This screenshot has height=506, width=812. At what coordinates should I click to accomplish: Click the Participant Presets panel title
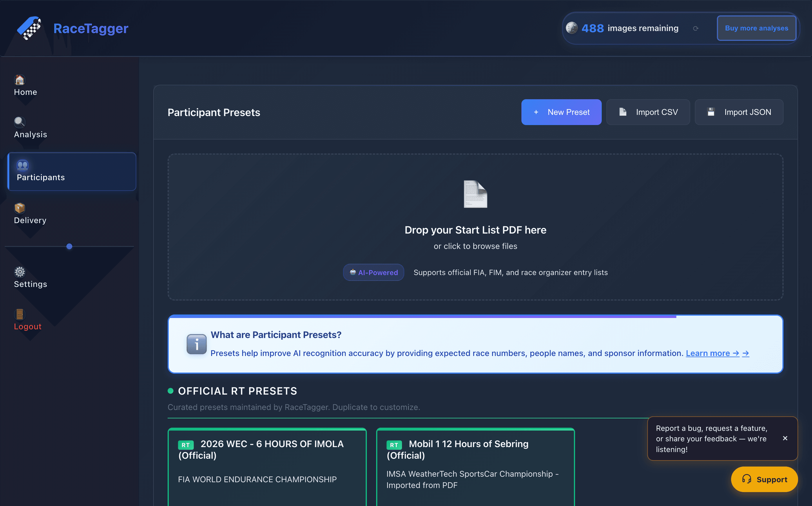tap(214, 113)
